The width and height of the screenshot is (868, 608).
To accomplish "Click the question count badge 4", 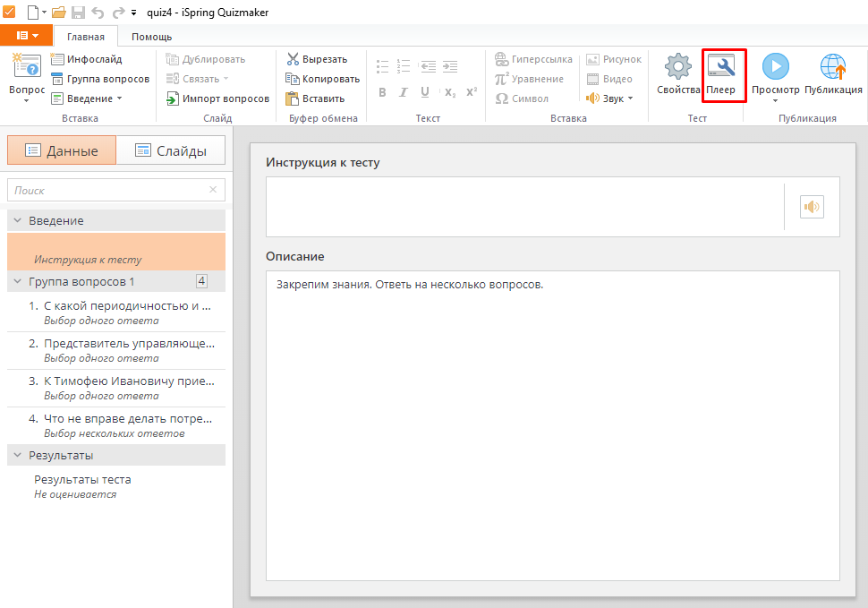I will coord(201,281).
